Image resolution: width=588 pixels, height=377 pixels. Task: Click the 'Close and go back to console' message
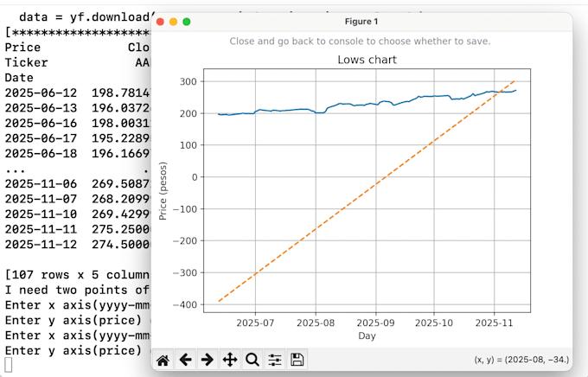coord(360,42)
